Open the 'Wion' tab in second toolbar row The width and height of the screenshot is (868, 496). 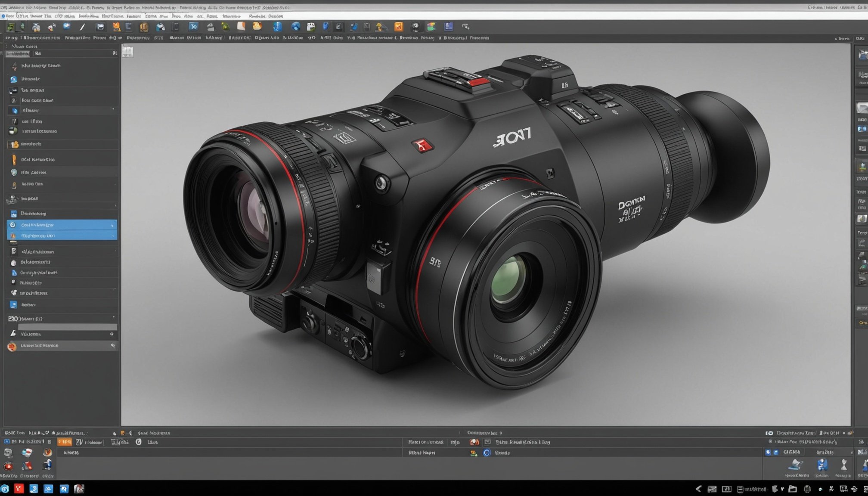pyautogui.click(x=194, y=38)
